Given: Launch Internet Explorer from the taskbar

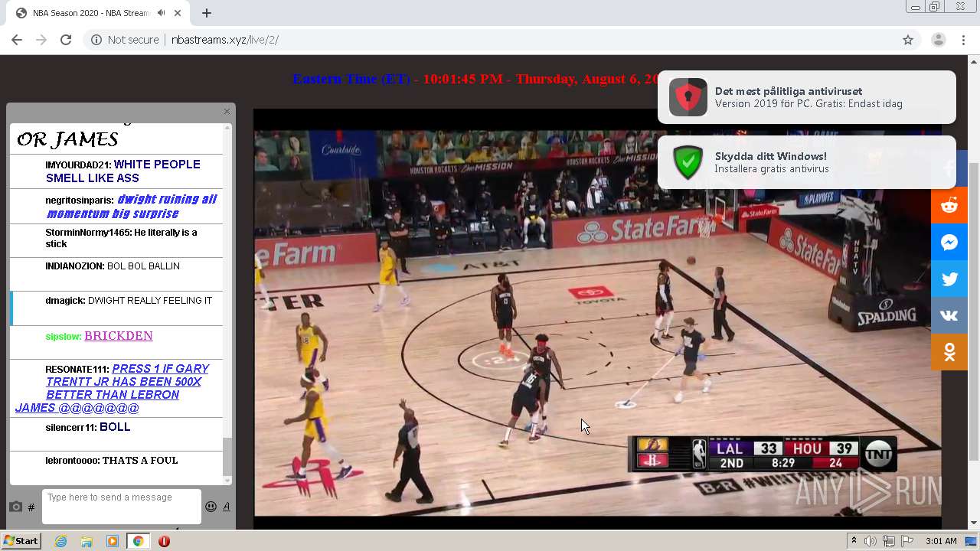Looking at the screenshot, I should tap(60, 541).
